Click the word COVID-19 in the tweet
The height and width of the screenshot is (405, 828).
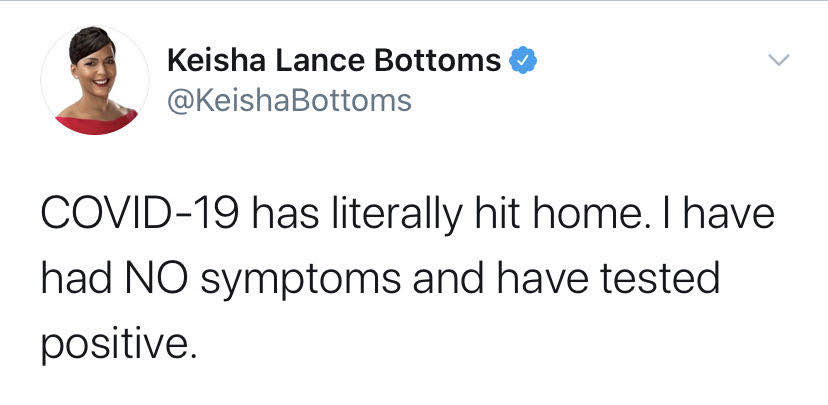pos(140,212)
